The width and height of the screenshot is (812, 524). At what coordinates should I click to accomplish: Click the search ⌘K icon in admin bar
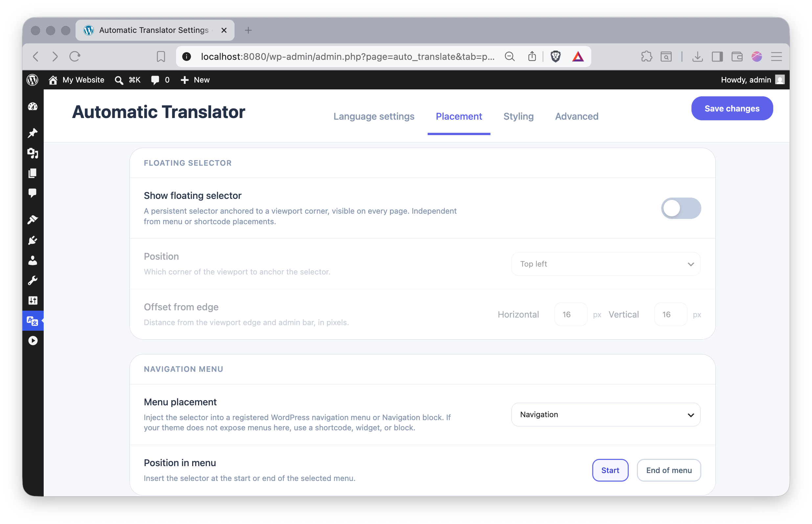tap(127, 80)
